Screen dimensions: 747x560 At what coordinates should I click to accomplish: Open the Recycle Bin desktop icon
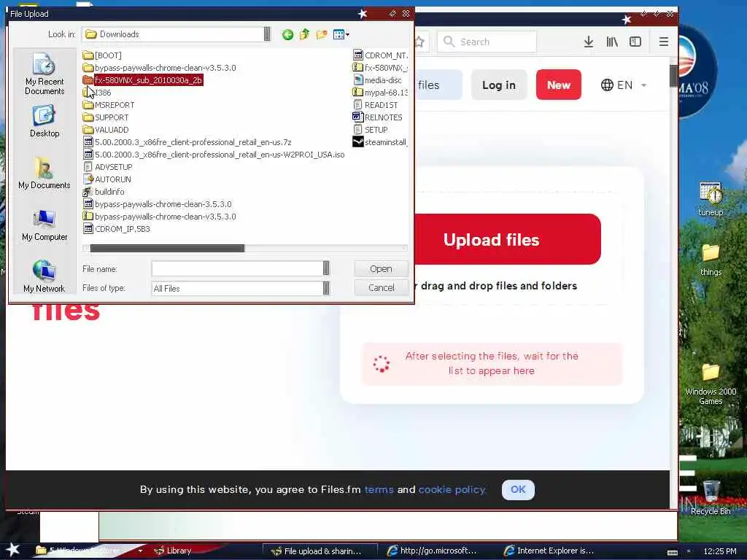click(x=711, y=497)
